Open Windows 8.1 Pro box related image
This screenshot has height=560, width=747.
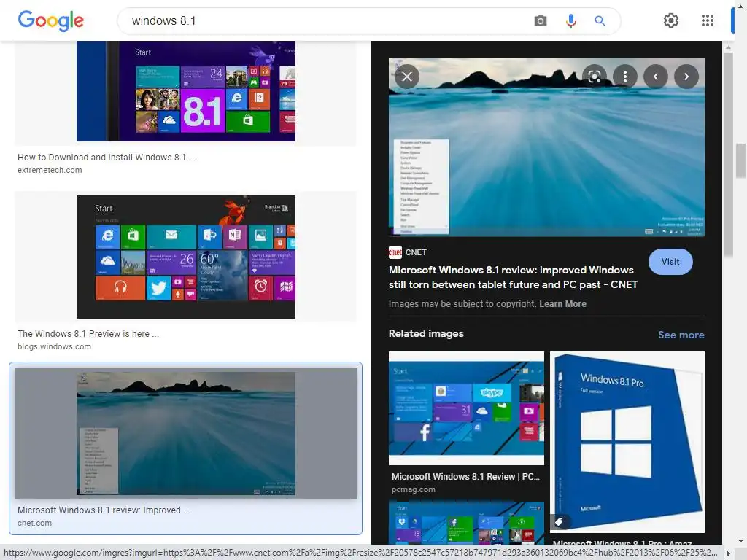click(x=627, y=442)
